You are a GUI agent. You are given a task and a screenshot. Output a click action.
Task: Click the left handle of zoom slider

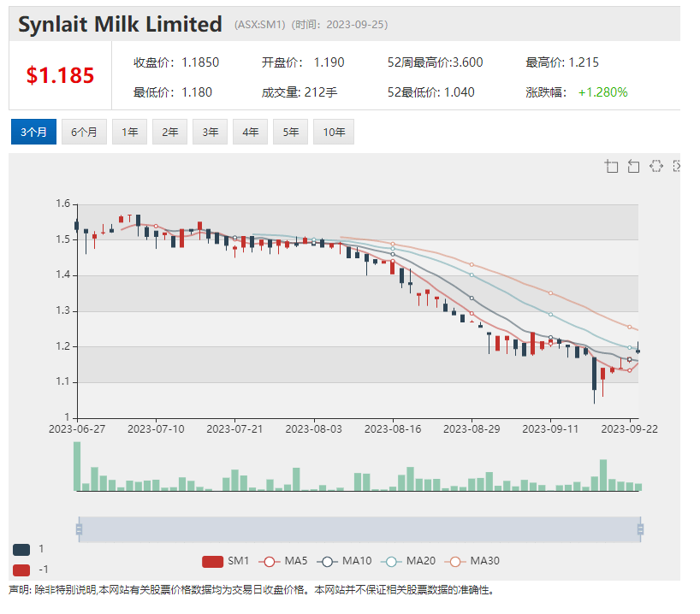tap(79, 529)
